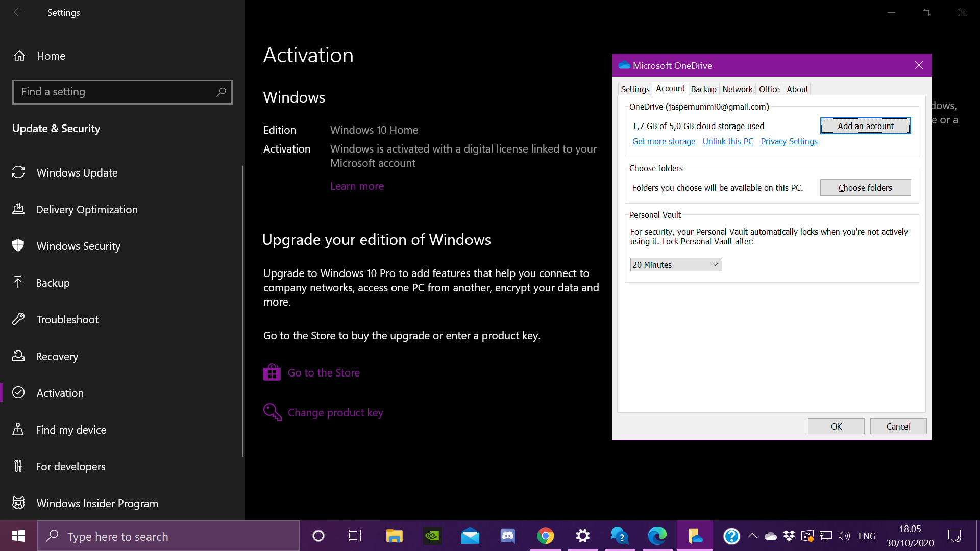This screenshot has width=980, height=551.
Task: Click Learn more link under Activation
Action: (x=357, y=186)
